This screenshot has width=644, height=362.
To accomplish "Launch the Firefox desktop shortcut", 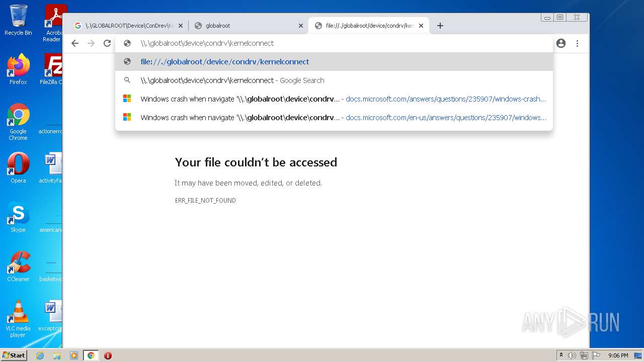I will 18,69.
